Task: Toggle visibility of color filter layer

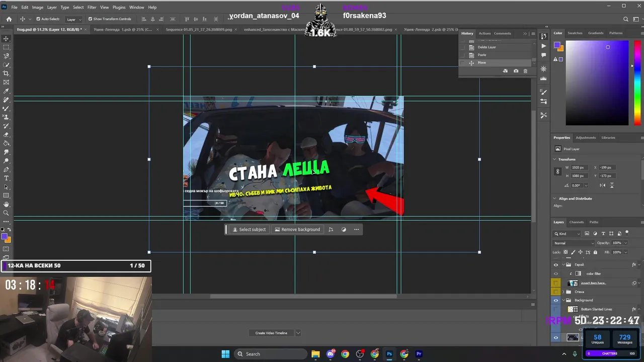Action: 556,274
